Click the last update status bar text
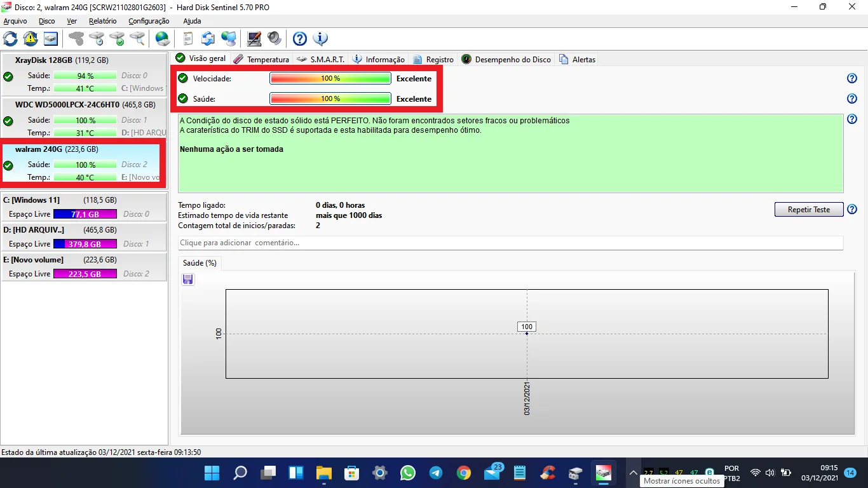This screenshot has height=488, width=868. click(x=101, y=452)
